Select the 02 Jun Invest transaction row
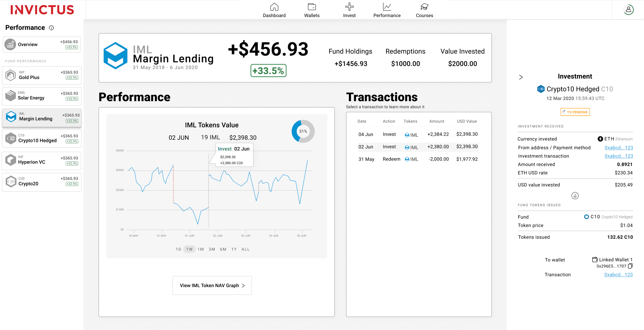This screenshot has height=330, width=644. pyautogui.click(x=418, y=147)
